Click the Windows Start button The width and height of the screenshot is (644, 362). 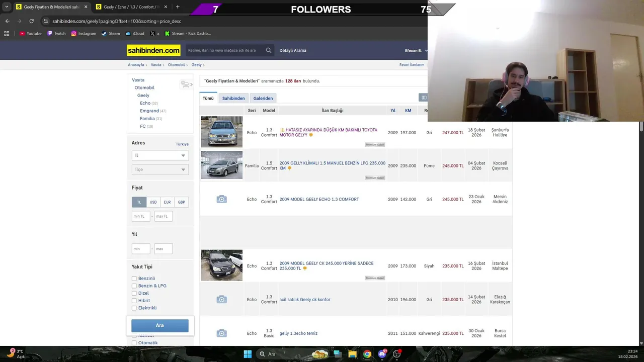pos(248,354)
